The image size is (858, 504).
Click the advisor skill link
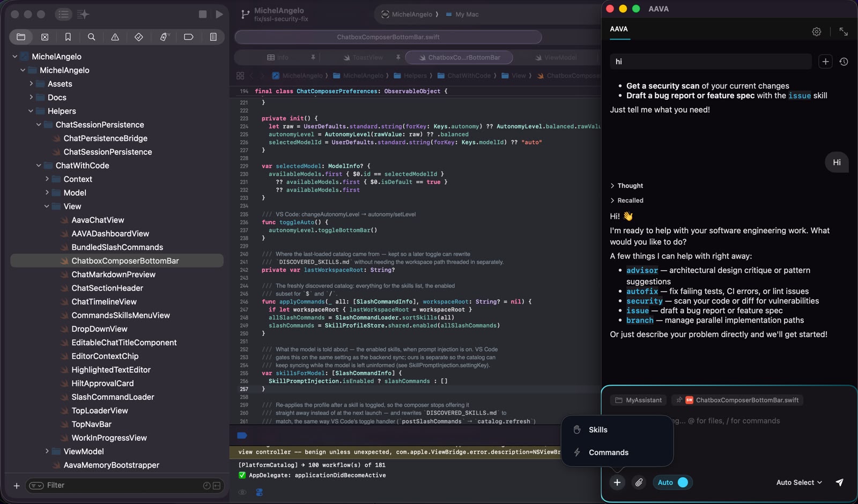click(642, 270)
